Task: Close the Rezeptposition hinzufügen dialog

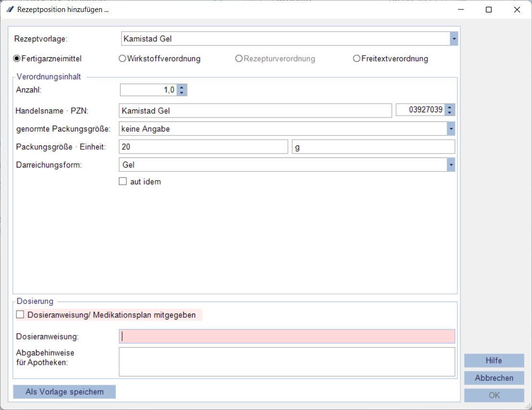Action: point(517,10)
